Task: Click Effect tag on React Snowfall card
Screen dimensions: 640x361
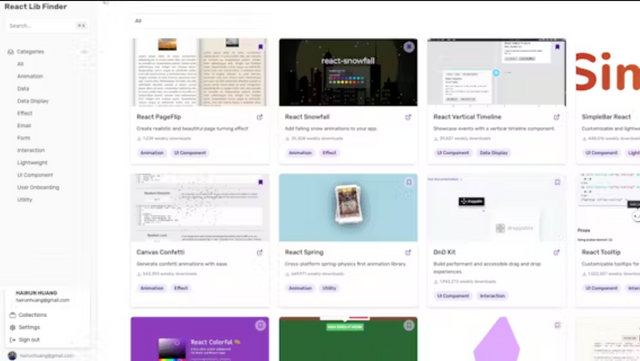Action: [329, 153]
